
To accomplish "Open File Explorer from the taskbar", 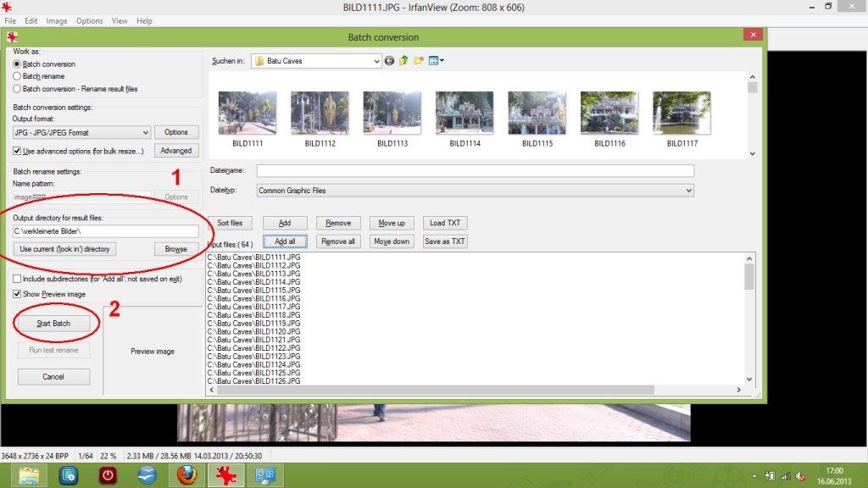I will click(30, 475).
